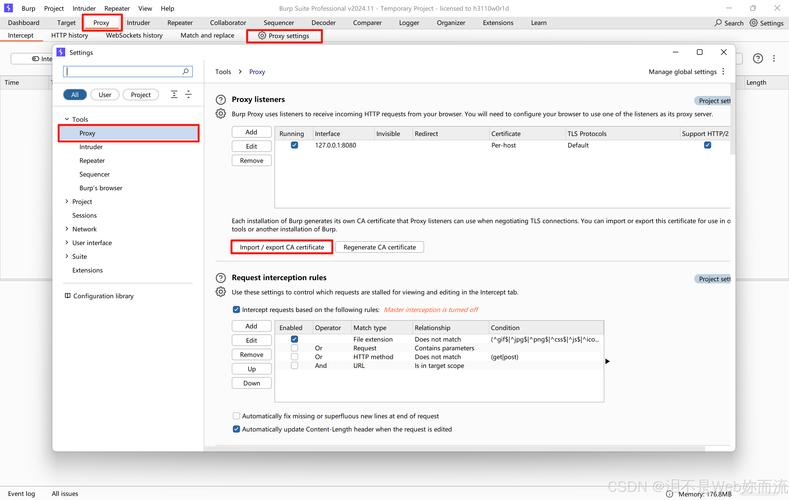Image resolution: width=789 pixels, height=500 pixels.
Task: Click Import / export CA certificate button
Action: click(281, 247)
